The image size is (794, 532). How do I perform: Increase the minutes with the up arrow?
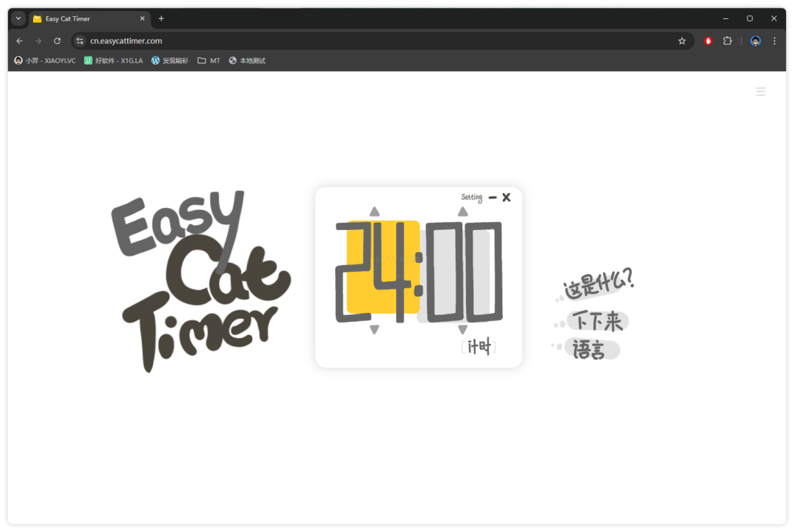(x=374, y=211)
